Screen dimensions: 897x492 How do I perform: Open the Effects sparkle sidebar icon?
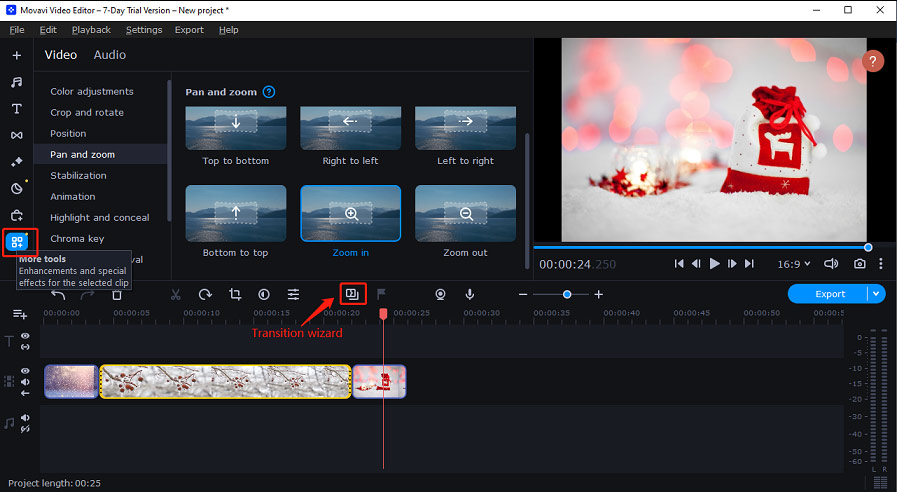17,162
